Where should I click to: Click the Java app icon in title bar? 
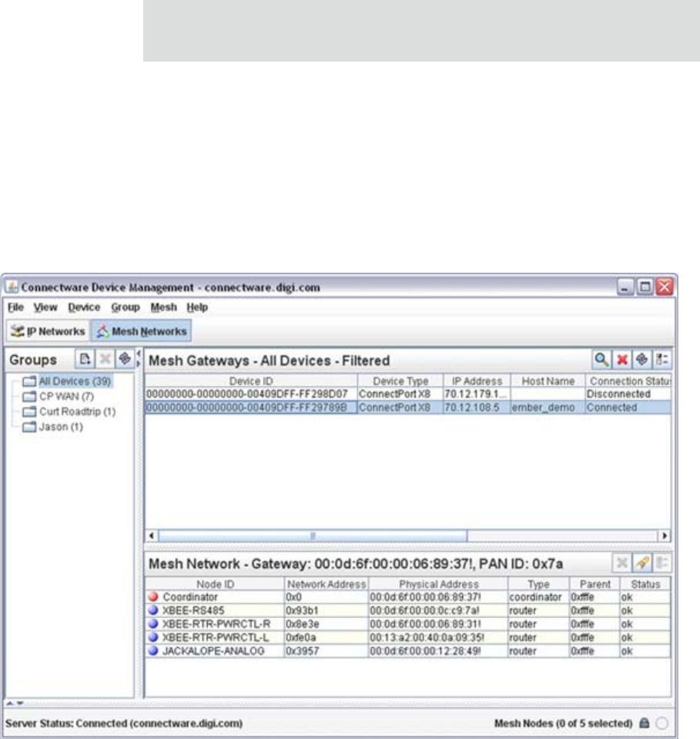point(12,287)
